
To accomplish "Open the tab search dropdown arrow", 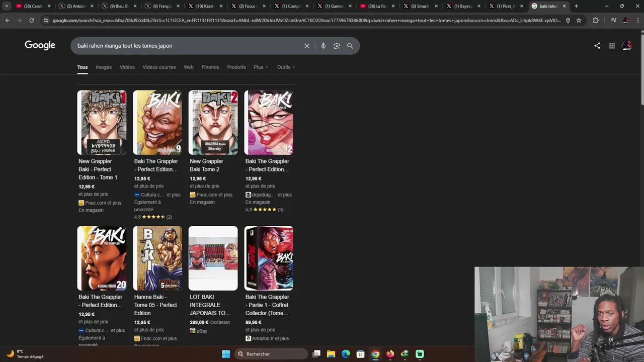I will (7, 6).
